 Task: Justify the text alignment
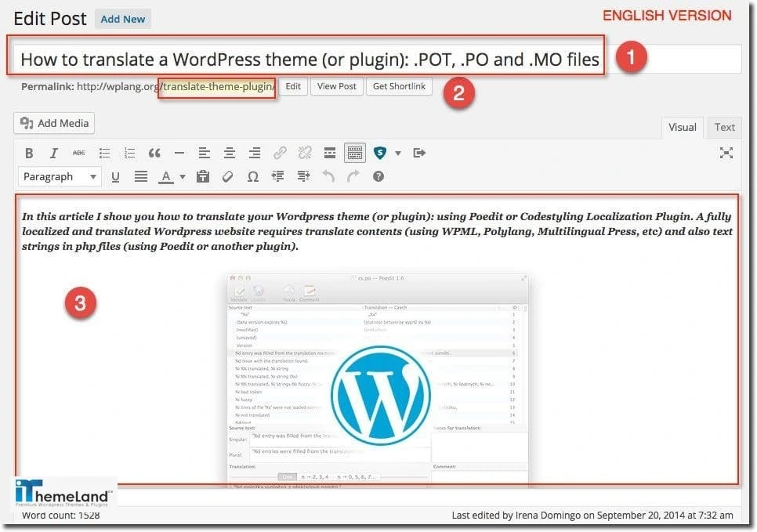pyautogui.click(x=141, y=177)
